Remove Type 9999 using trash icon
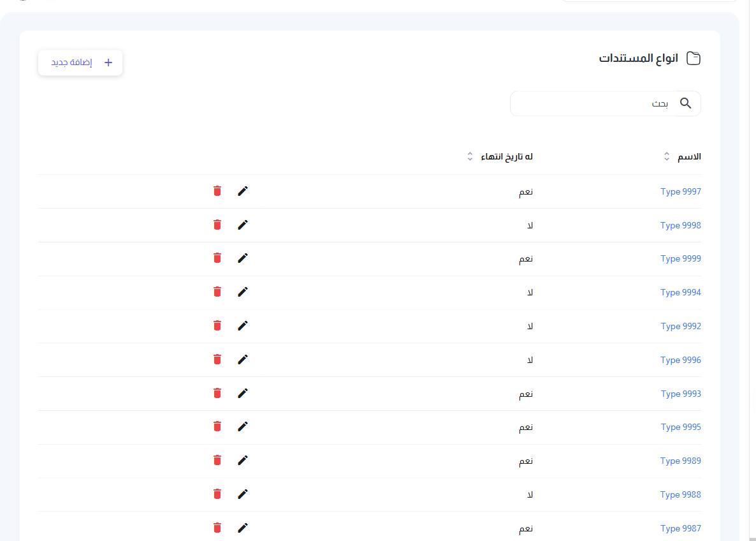Screen dimensions: 756x541 217,258
